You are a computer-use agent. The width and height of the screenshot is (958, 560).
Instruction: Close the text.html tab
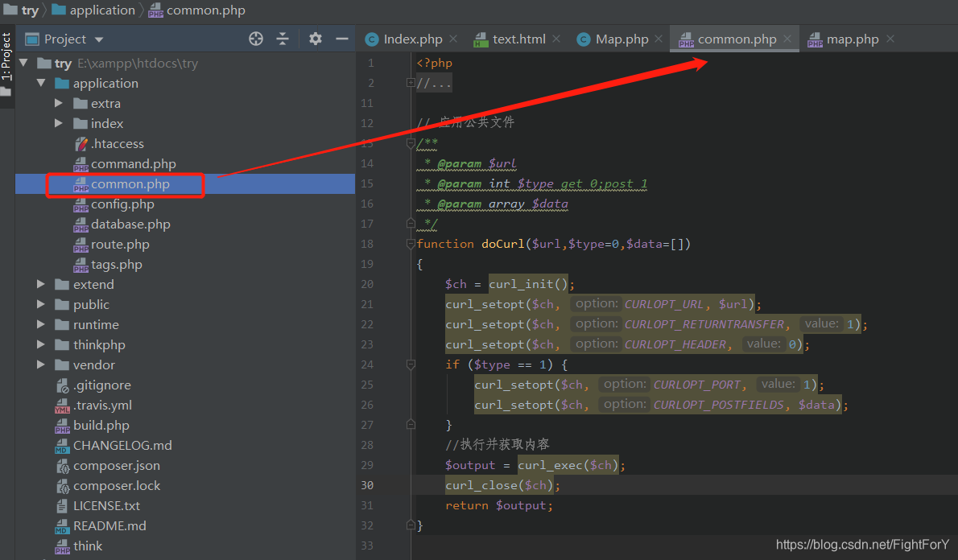point(556,39)
